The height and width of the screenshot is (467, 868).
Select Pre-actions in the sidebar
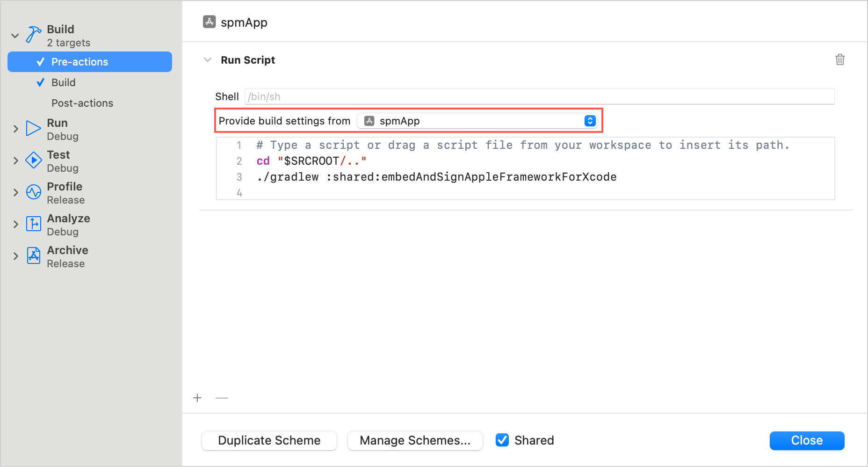(x=80, y=61)
